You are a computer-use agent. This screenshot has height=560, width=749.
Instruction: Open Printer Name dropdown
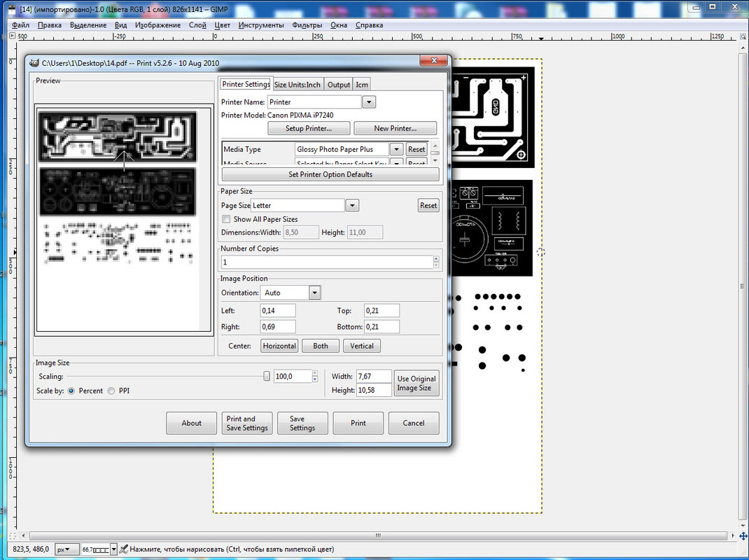pos(369,101)
